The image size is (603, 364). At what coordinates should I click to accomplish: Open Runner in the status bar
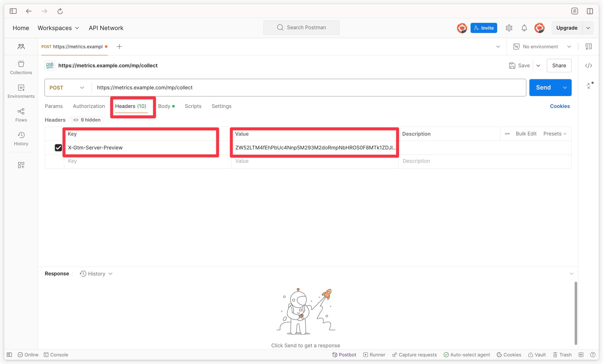pos(374,355)
